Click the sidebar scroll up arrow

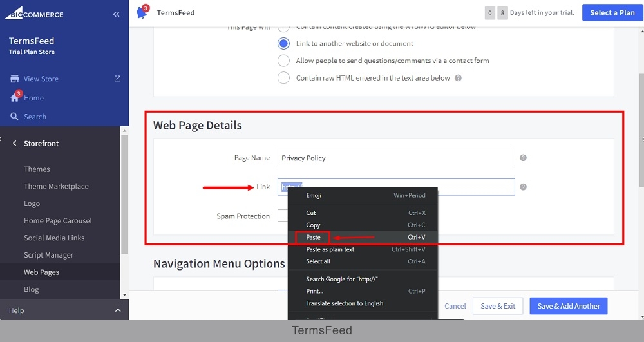coord(124,131)
